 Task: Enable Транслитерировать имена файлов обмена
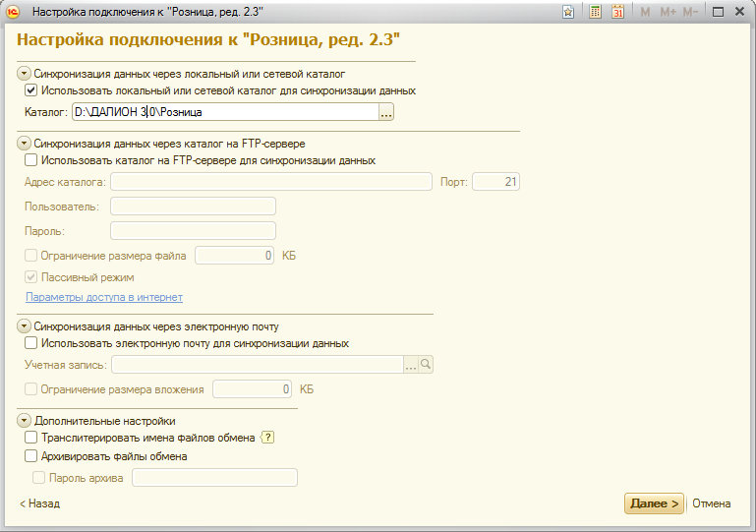pyautogui.click(x=30, y=437)
